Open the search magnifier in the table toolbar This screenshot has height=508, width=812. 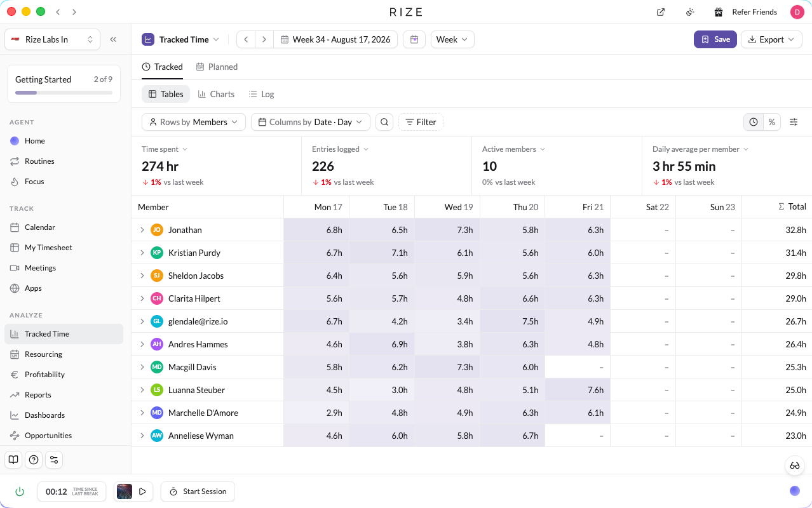(x=384, y=122)
